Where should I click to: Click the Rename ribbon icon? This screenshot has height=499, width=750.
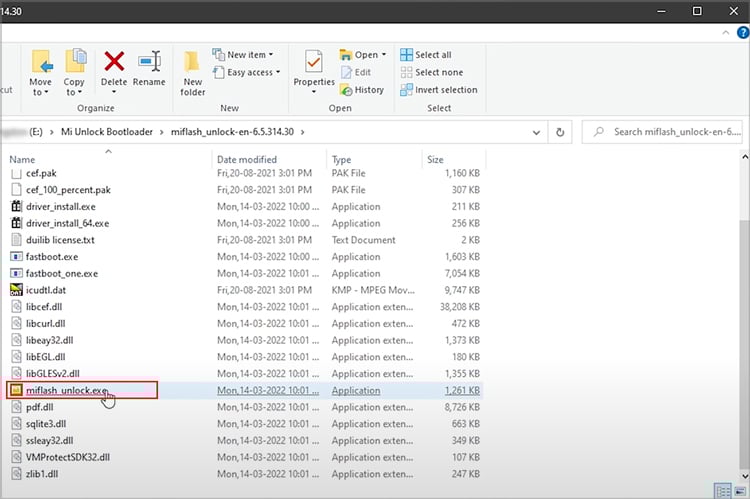tap(149, 61)
